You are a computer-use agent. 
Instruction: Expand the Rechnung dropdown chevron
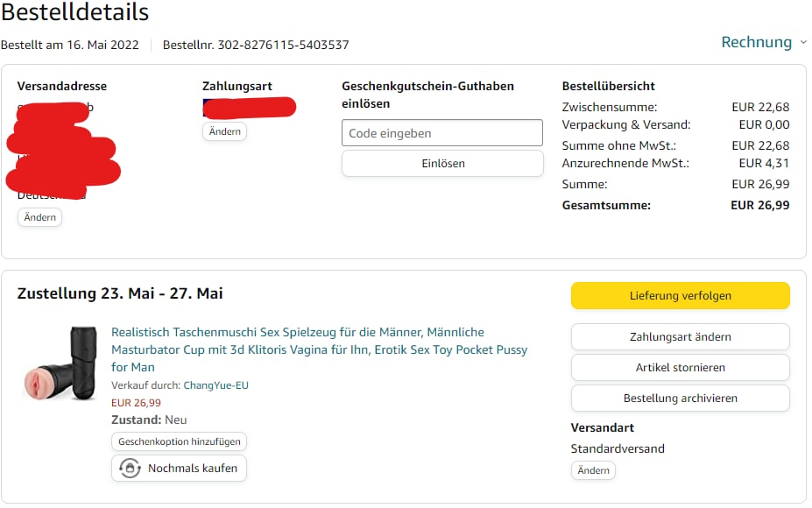point(803,42)
